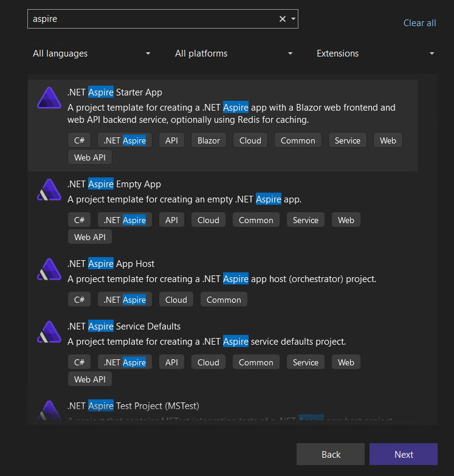Screen dimensions: 454x476
Task: Click the .NET Aspire App Host icon
Action: pos(49,269)
